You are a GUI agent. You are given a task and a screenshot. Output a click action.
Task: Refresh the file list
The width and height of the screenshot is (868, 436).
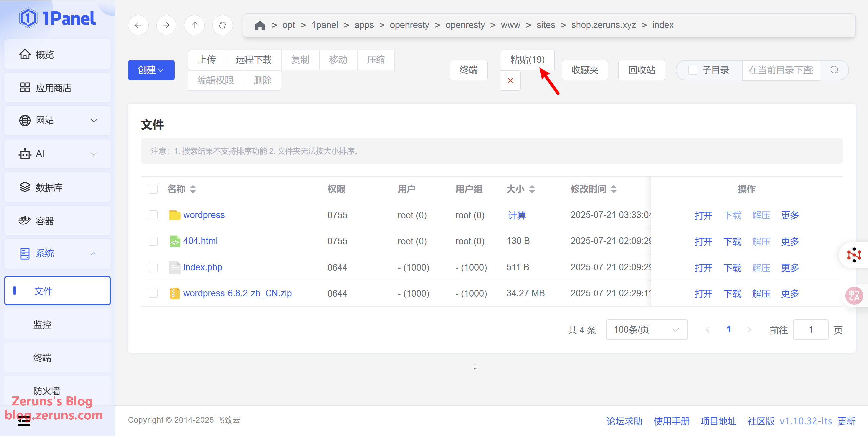(x=222, y=25)
